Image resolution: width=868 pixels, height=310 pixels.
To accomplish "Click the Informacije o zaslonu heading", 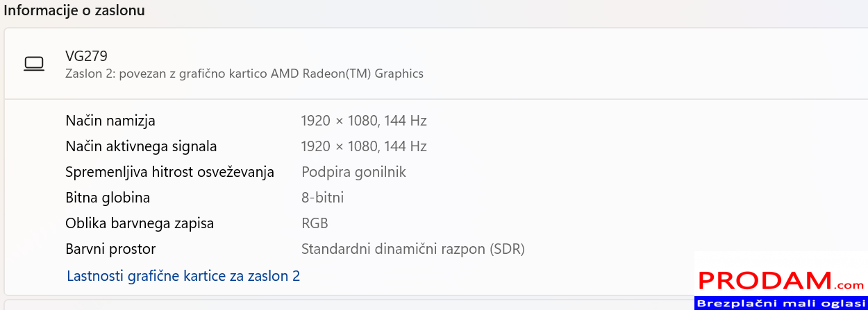I will point(74,11).
